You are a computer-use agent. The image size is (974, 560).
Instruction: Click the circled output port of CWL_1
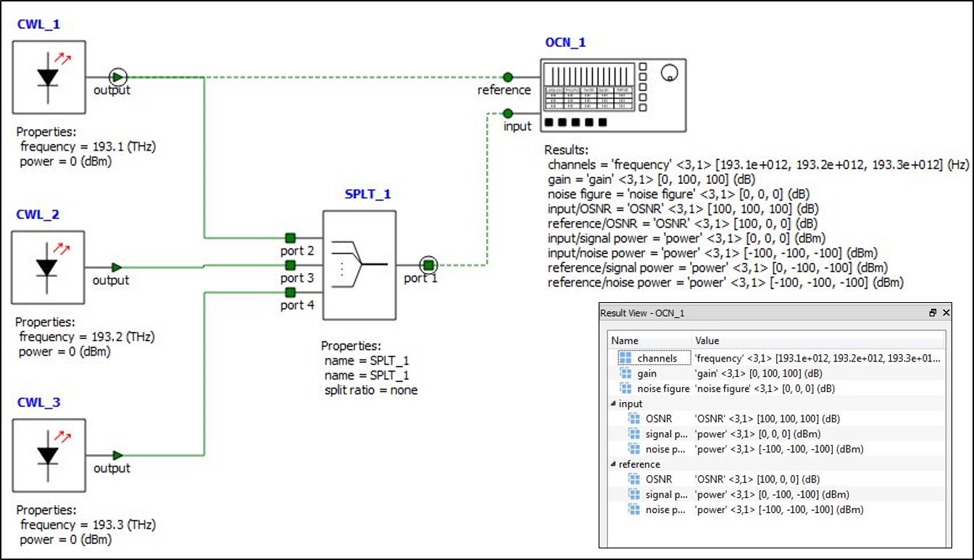[117, 77]
